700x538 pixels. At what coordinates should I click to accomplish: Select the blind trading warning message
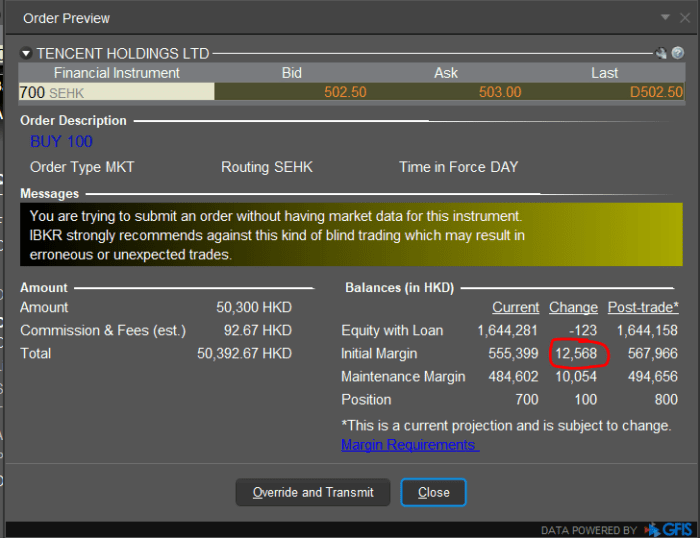tap(351, 235)
